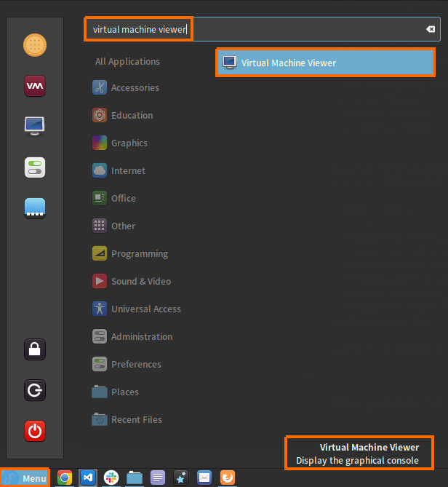Select the Virtual Machine Viewer search result

325,63
